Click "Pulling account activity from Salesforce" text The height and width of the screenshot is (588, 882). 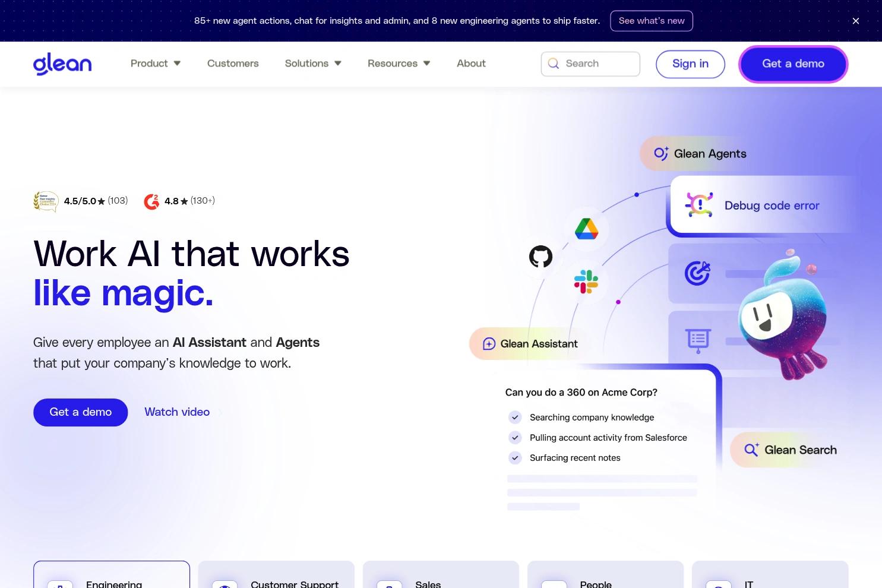coord(608,438)
